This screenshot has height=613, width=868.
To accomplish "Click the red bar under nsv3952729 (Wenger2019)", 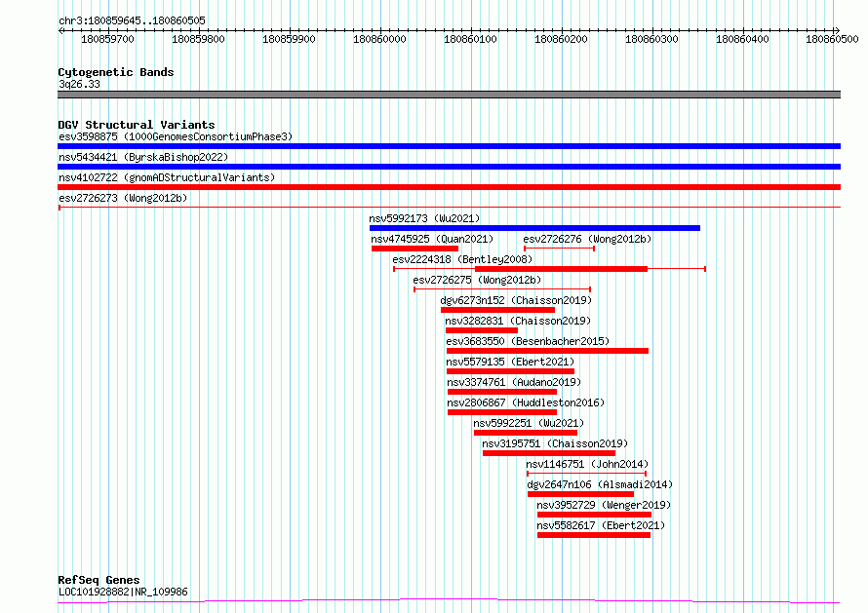I will pos(595,515).
